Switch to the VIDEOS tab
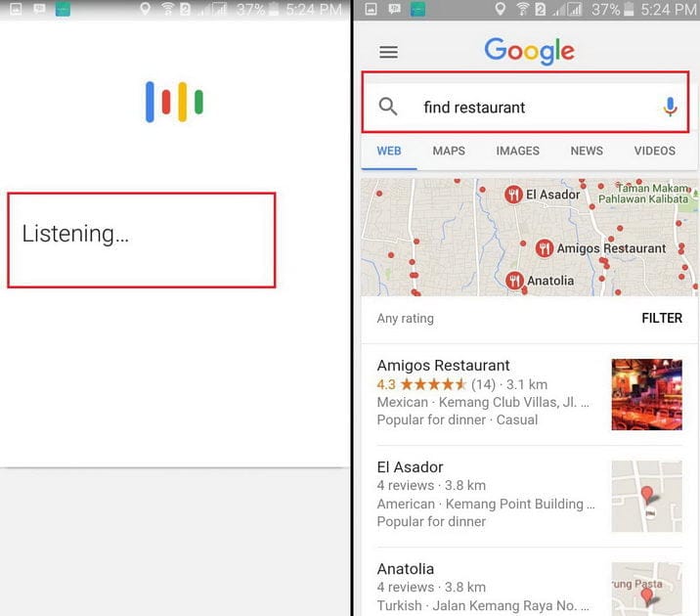 pos(654,151)
